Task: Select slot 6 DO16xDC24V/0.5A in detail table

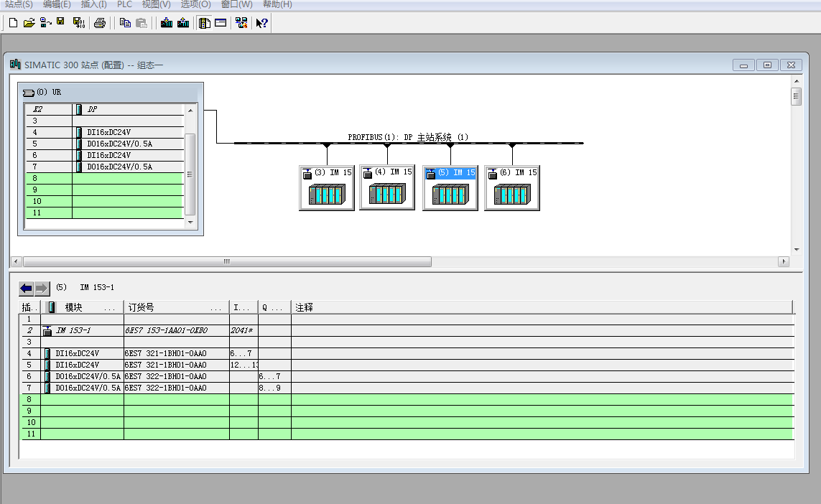Action: [x=407, y=377]
